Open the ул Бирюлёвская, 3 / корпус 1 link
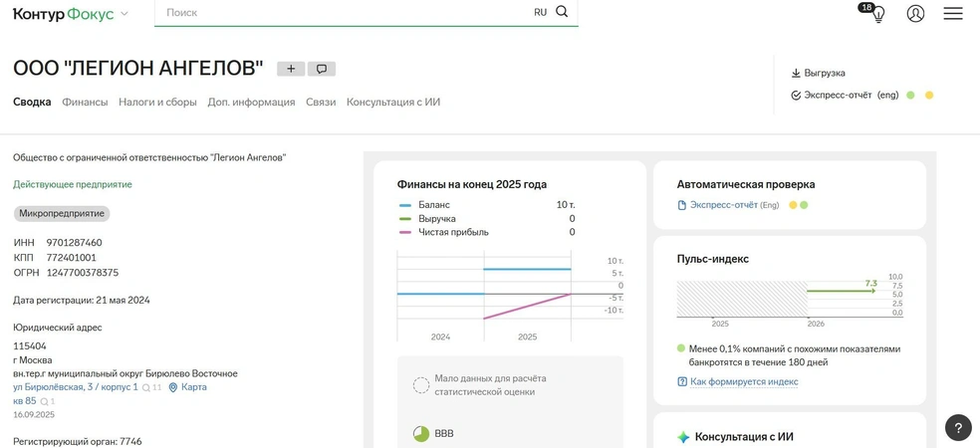 (x=76, y=387)
